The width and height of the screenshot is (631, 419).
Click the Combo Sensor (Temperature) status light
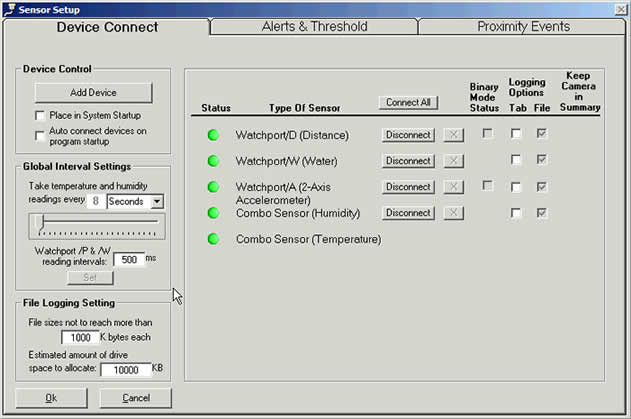[x=213, y=239]
